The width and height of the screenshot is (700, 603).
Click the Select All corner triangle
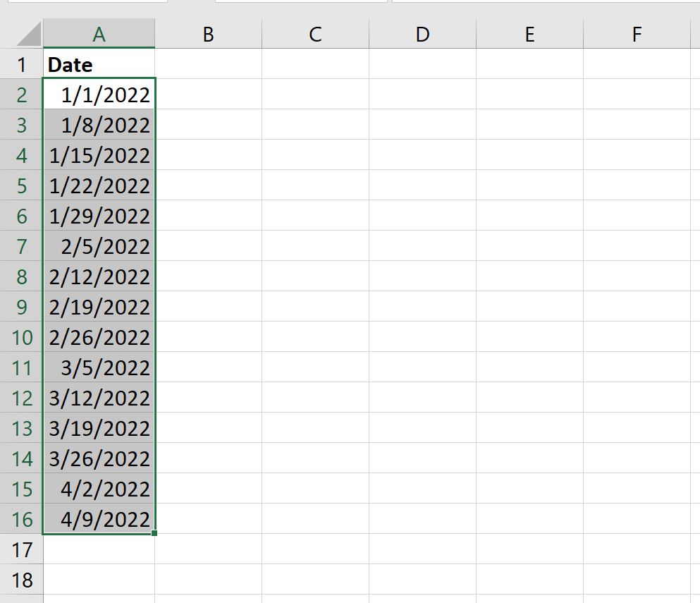(29, 34)
